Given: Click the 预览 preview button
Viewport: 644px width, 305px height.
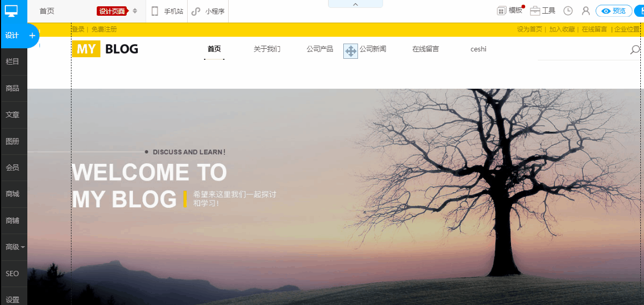Looking at the screenshot, I should pyautogui.click(x=614, y=11).
